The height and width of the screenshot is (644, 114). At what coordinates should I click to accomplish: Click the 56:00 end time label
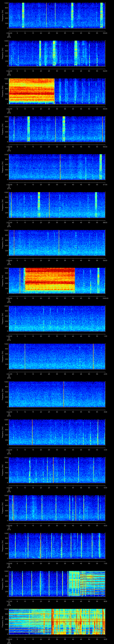105,147
